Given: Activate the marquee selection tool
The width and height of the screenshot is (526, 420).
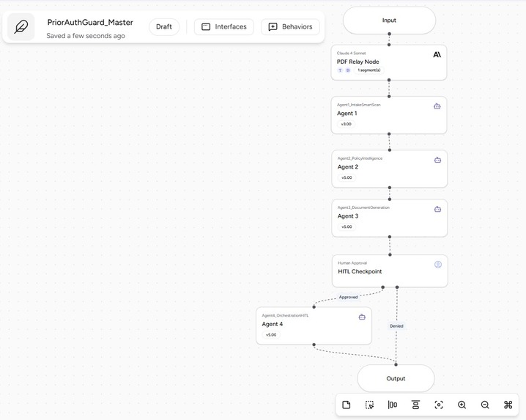Looking at the screenshot, I should (x=369, y=405).
